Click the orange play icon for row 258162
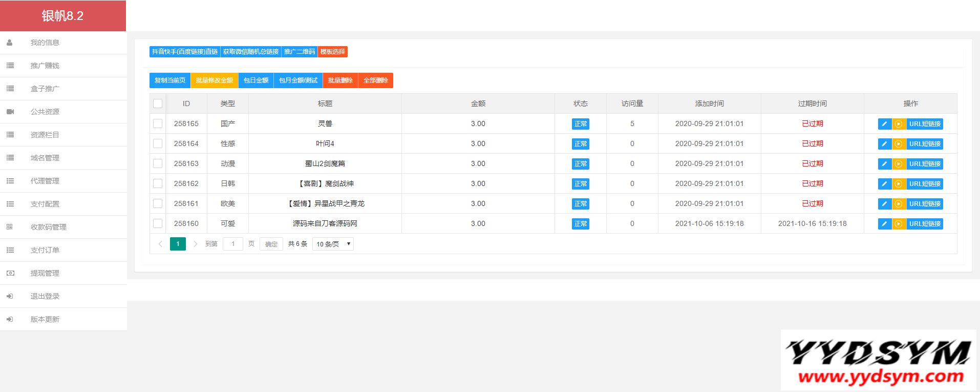Screen dimensions: 980x392 pyautogui.click(x=899, y=184)
